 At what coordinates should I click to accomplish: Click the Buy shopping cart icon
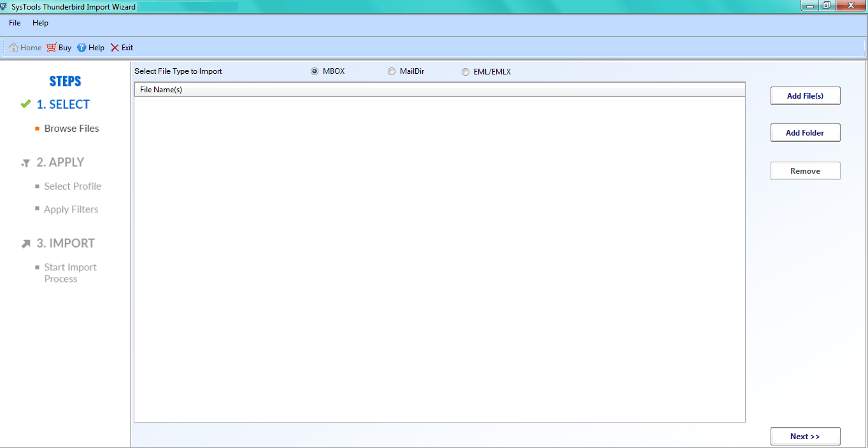tap(52, 48)
